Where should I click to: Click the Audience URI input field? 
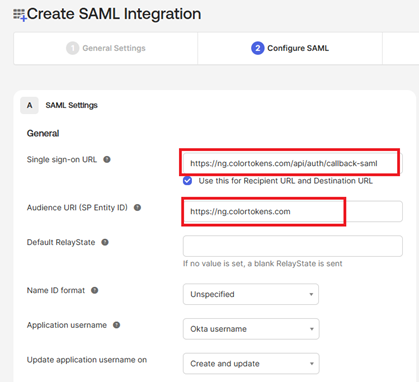tap(293, 211)
